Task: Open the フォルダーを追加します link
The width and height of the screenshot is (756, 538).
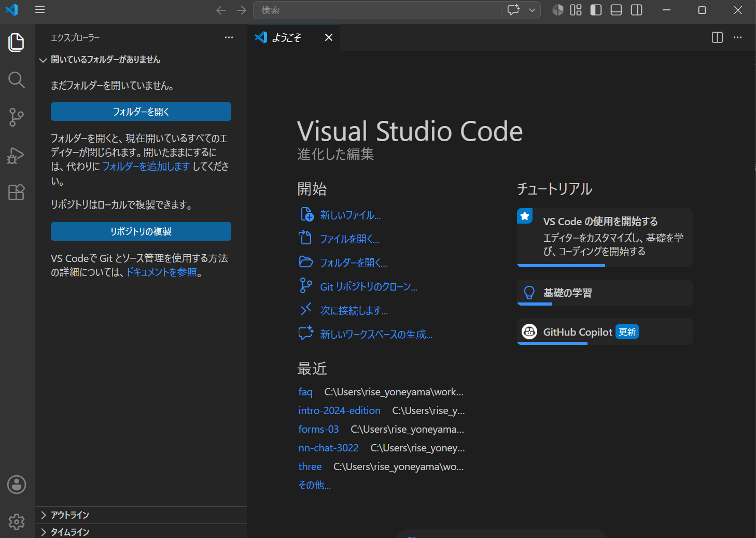Action: point(146,166)
